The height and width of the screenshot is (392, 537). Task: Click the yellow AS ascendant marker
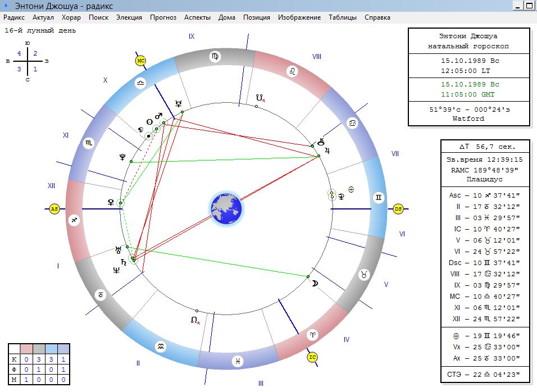[54, 208]
